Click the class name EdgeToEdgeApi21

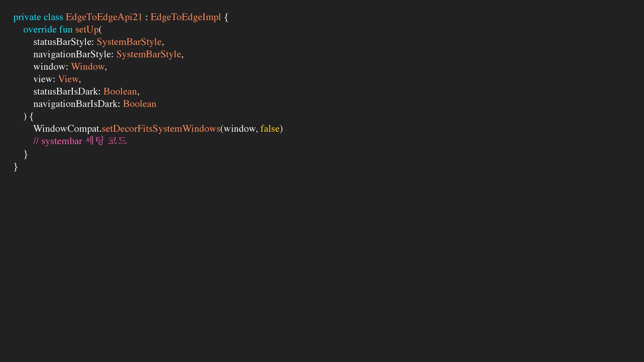coord(104,17)
